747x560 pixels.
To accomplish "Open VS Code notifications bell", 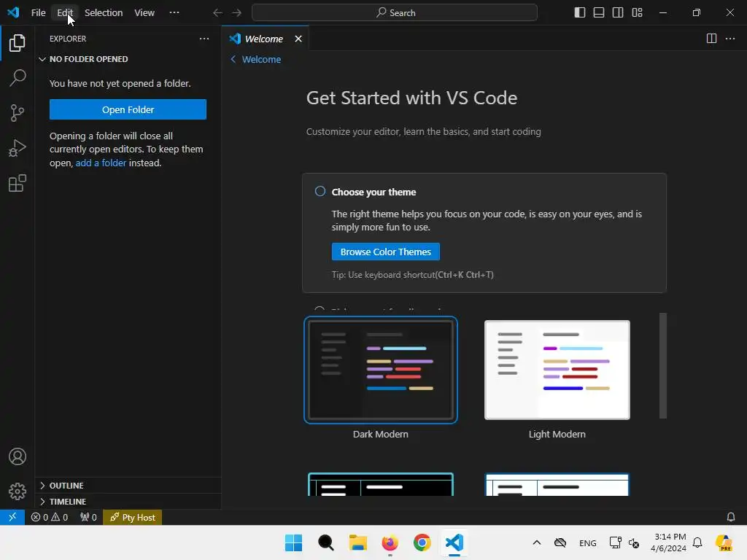I will tap(730, 517).
